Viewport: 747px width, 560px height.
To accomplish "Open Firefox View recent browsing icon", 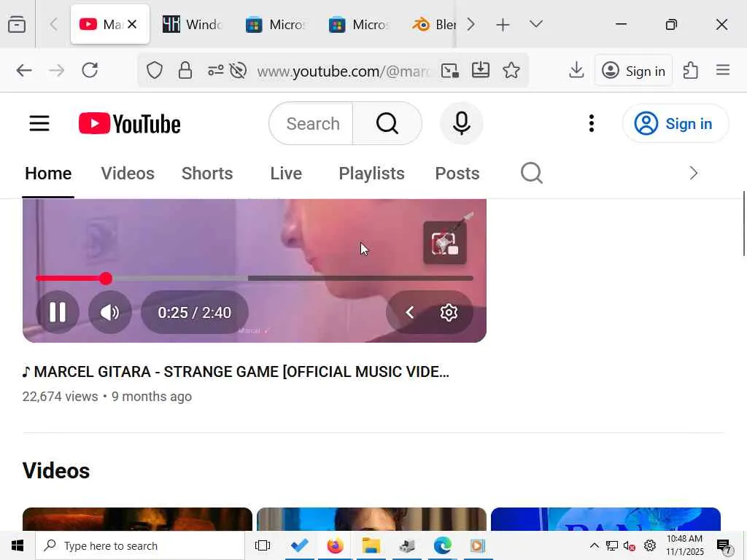I will point(17,24).
